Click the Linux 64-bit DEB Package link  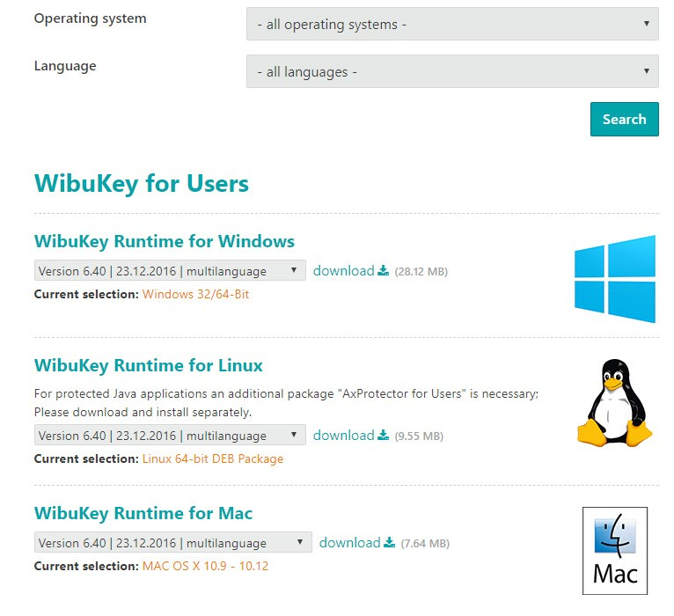[x=212, y=458]
